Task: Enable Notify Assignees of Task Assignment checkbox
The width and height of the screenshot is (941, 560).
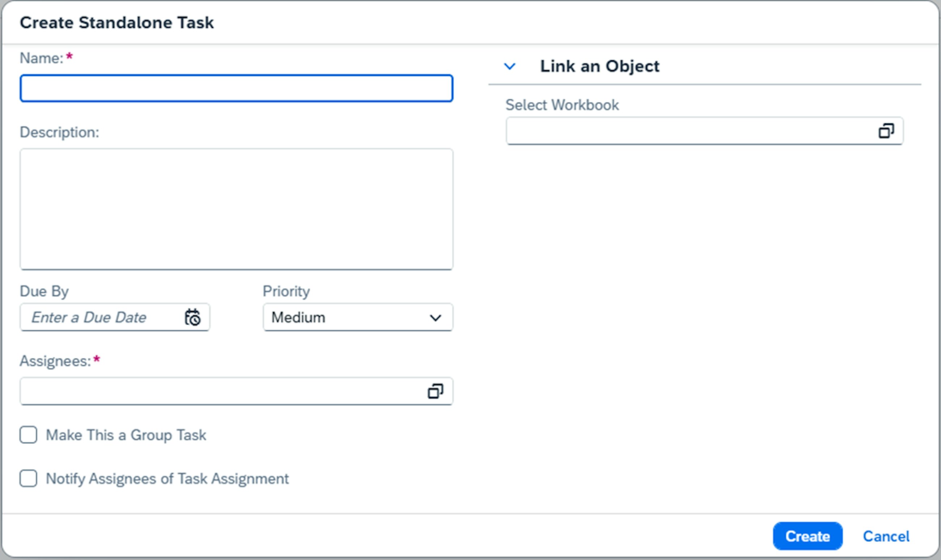Action: (28, 479)
